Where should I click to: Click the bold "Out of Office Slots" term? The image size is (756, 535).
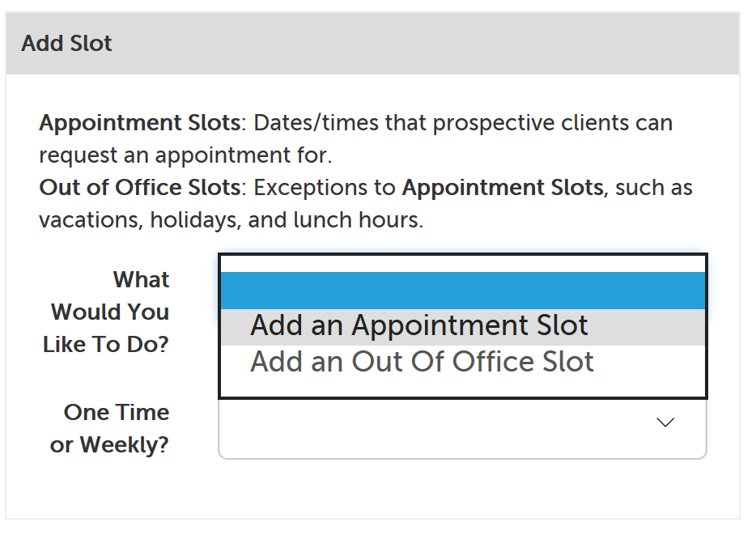[140, 188]
